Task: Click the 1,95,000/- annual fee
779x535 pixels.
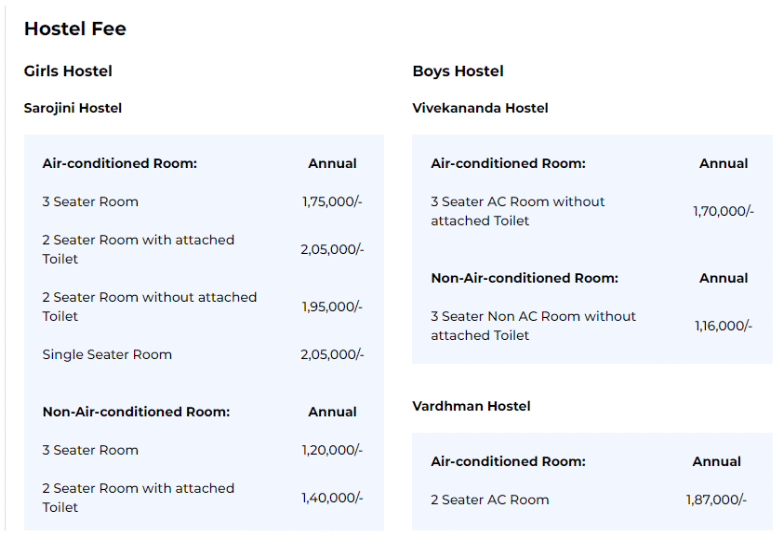Action: (332, 307)
